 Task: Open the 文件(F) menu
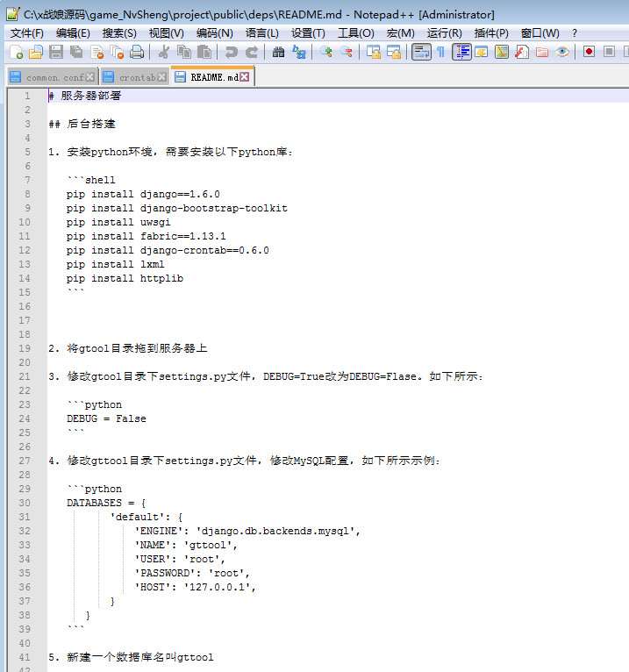[x=26, y=33]
